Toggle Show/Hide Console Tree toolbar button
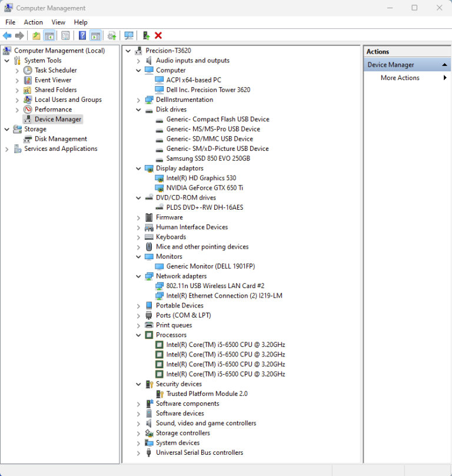The height and width of the screenshot is (476, 452). point(49,36)
